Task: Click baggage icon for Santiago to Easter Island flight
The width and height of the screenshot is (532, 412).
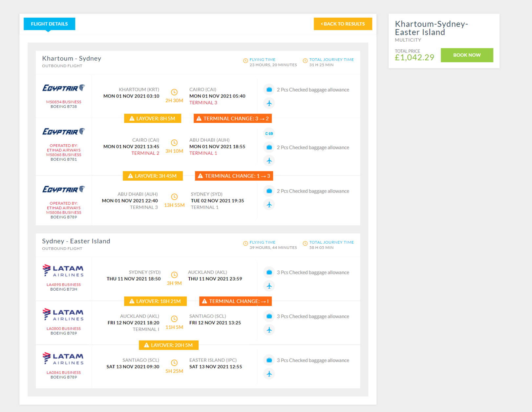Action: point(269,360)
